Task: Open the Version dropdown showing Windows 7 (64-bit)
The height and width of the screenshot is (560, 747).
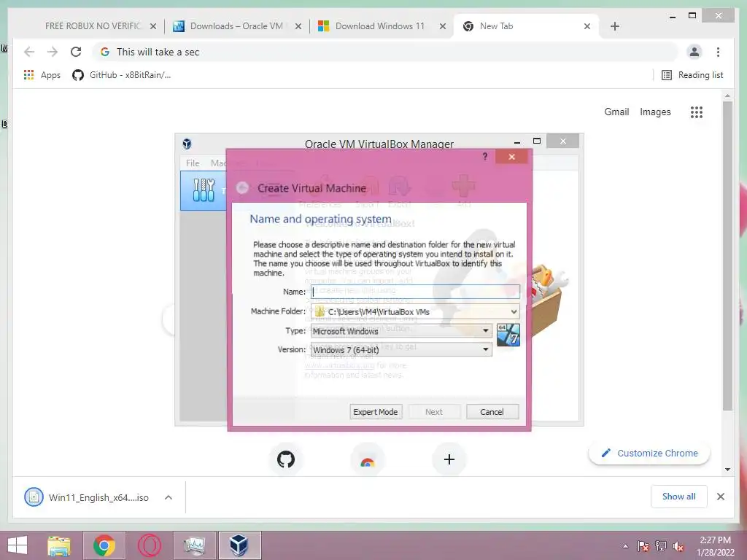Action: 401,349
